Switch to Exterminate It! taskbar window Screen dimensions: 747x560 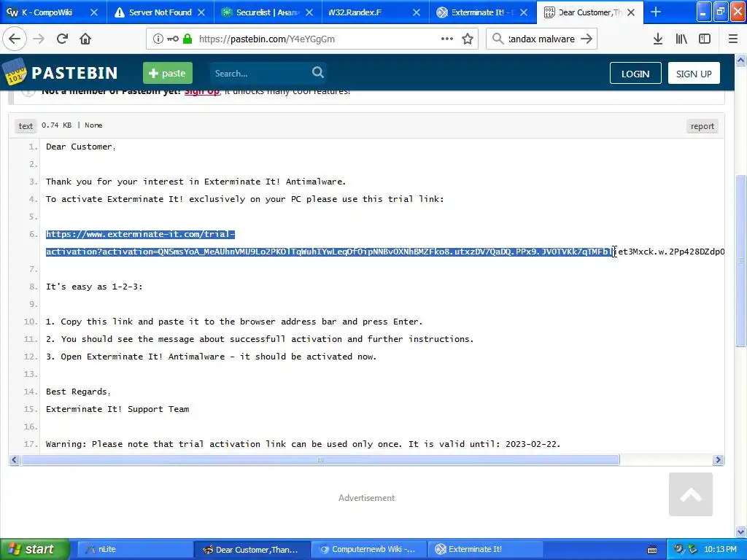[x=485, y=549]
